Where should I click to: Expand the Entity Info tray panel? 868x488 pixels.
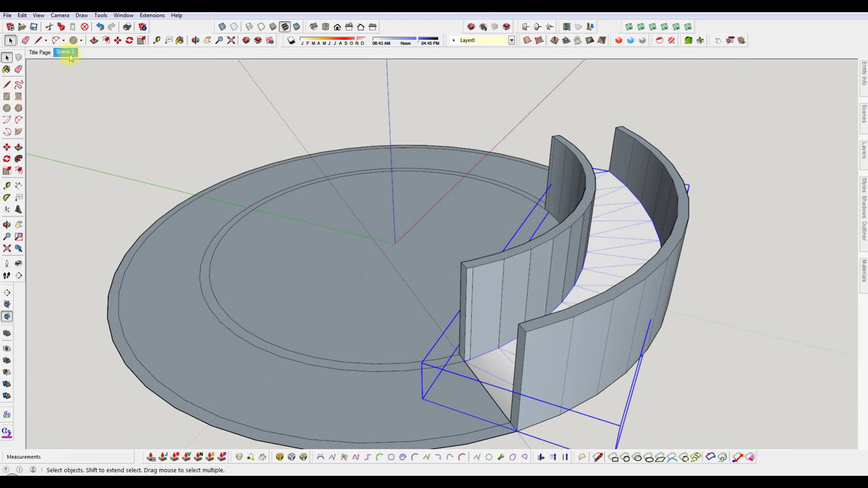click(x=864, y=74)
